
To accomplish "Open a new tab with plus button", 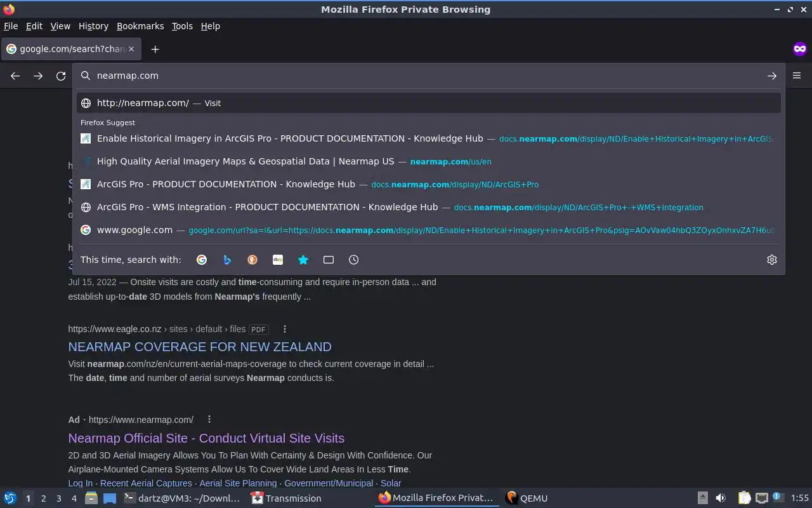I will tap(155, 49).
